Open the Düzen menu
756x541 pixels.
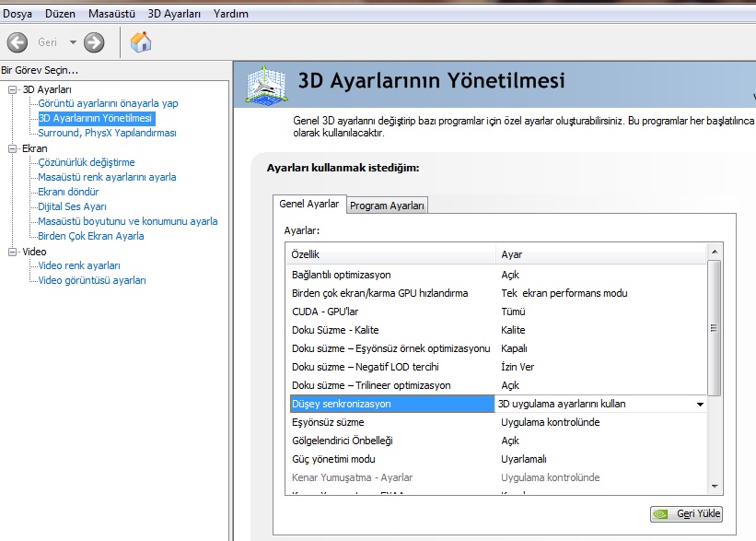pos(60,14)
